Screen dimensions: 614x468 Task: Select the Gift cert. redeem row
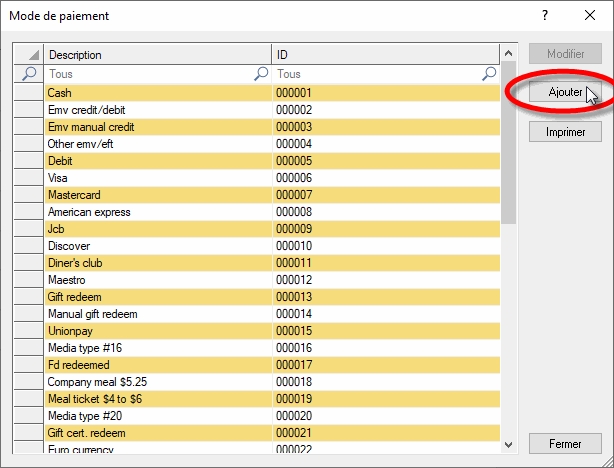pyautogui.click(x=157, y=433)
